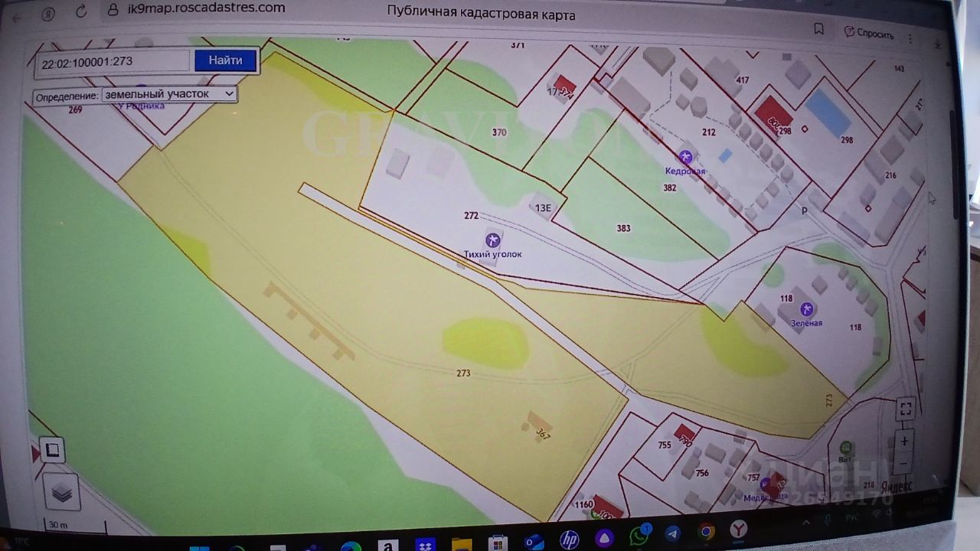
Task: Reload the page with the refresh icon
Action: (x=81, y=13)
